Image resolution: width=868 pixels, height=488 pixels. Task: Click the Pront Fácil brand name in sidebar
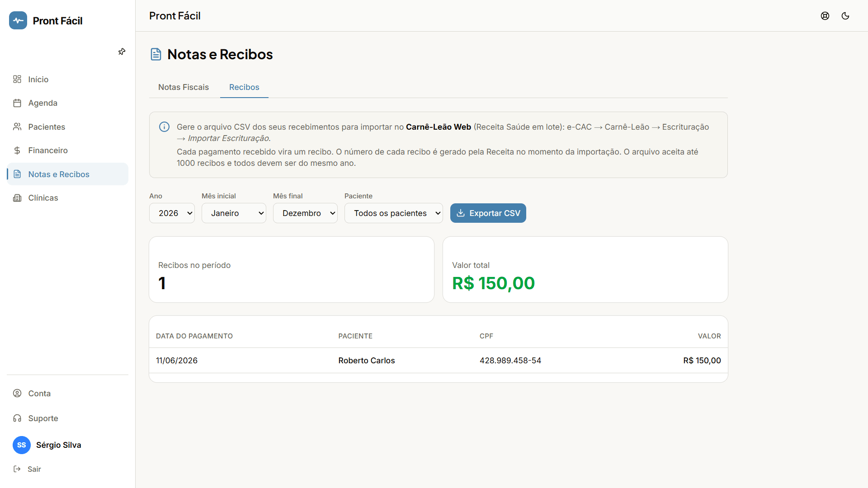click(57, 21)
